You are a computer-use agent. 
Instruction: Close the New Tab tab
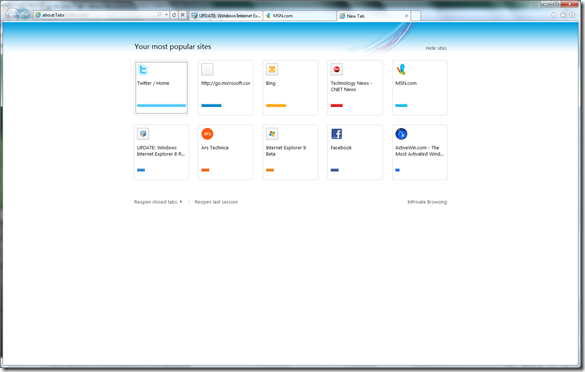(406, 16)
